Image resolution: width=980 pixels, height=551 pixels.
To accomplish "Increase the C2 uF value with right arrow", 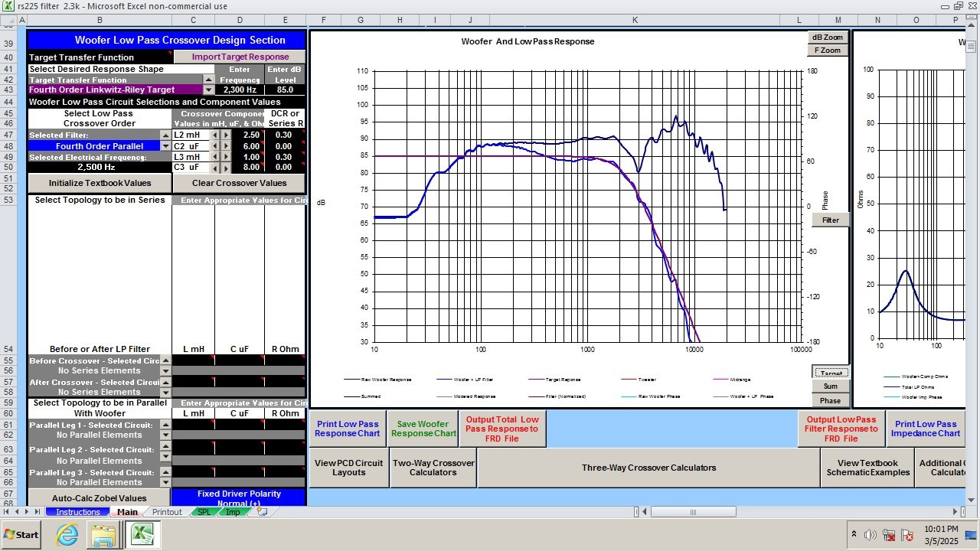I will (226, 145).
